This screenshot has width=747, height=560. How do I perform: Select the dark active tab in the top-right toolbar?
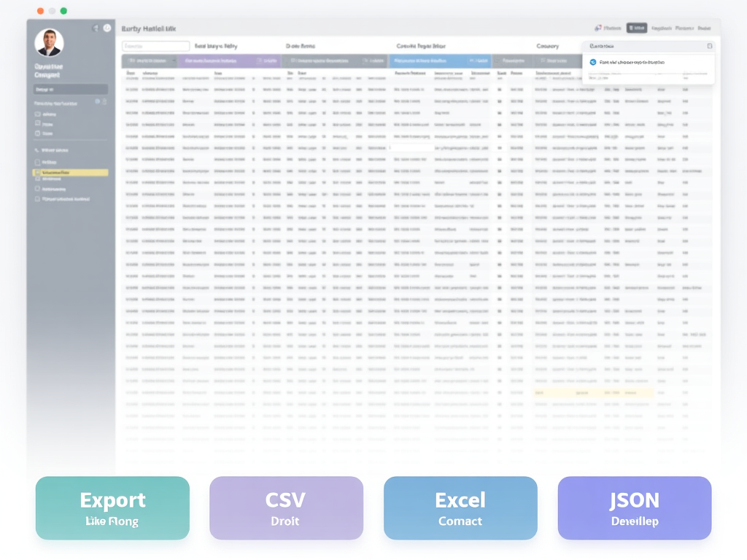pos(637,28)
